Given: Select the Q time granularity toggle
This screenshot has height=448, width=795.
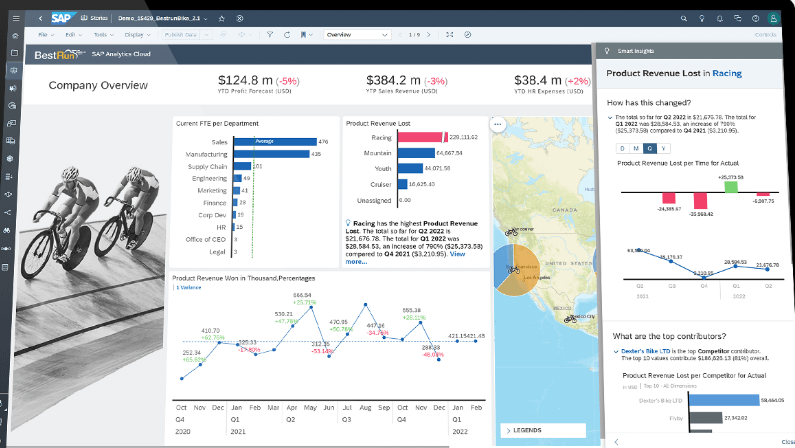Looking at the screenshot, I should pyautogui.click(x=649, y=148).
